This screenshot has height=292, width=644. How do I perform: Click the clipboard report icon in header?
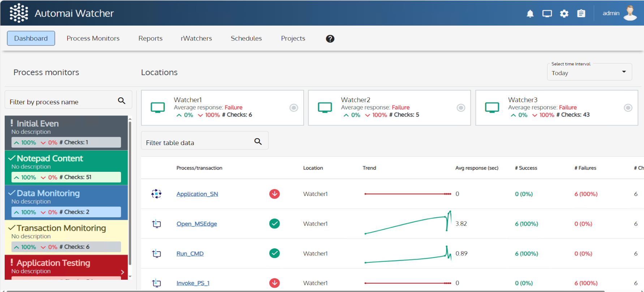(x=581, y=13)
